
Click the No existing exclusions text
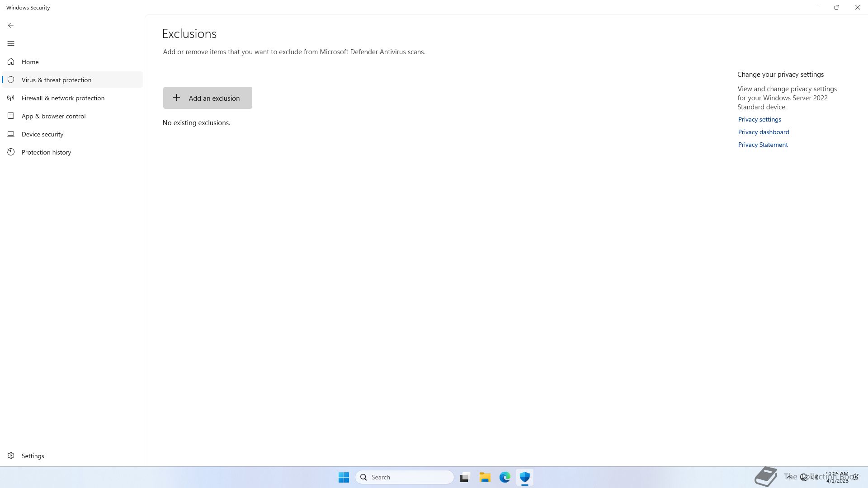tap(196, 123)
